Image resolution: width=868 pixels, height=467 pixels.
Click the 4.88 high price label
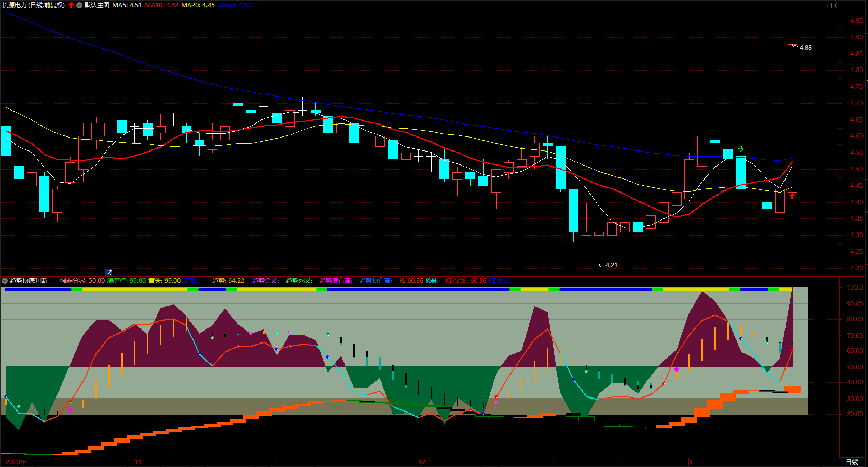pyautogui.click(x=806, y=48)
